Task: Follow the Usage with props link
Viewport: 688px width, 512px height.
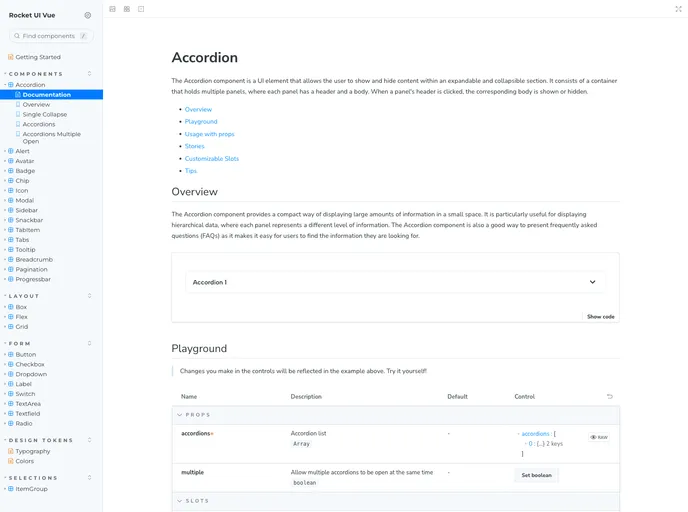Action: coord(210,134)
